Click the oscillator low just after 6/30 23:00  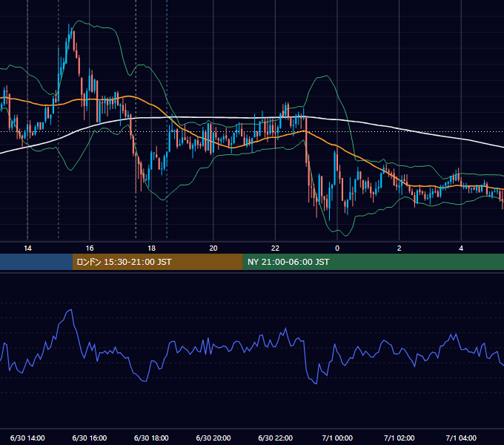(x=316, y=383)
